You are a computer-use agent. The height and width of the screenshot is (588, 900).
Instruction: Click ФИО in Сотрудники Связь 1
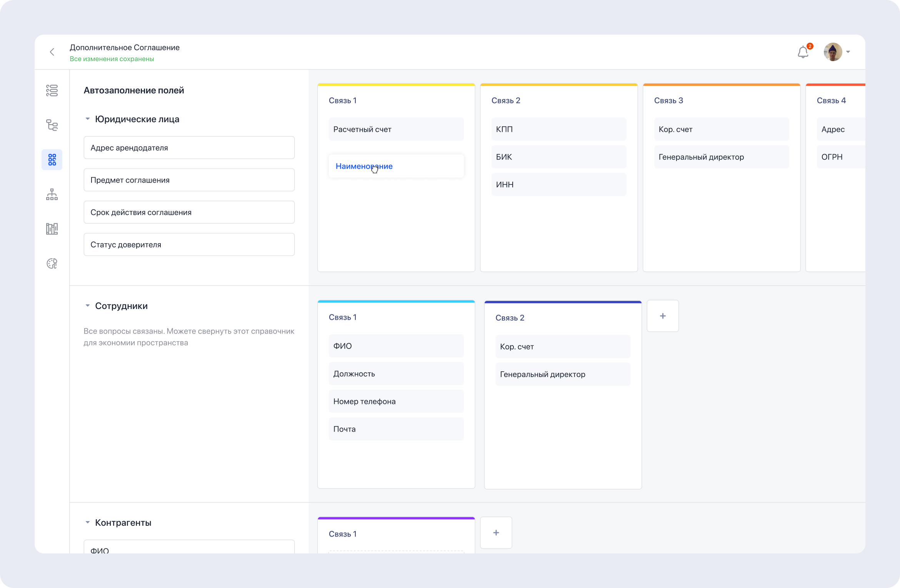(x=396, y=346)
